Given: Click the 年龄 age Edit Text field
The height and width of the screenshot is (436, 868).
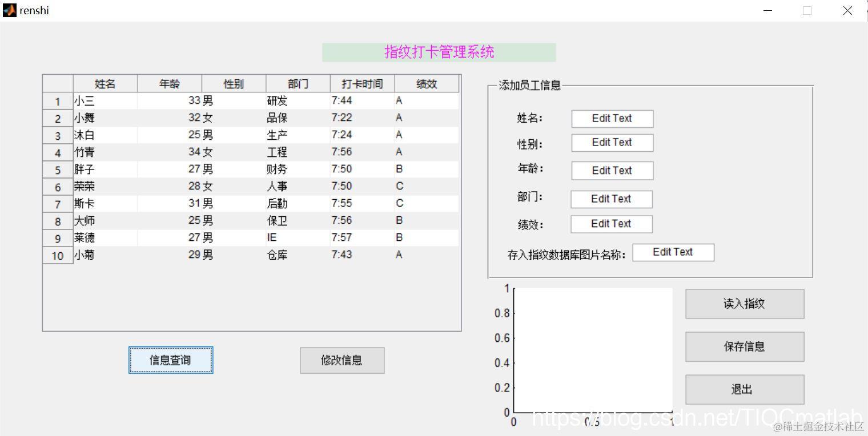Looking at the screenshot, I should [612, 170].
